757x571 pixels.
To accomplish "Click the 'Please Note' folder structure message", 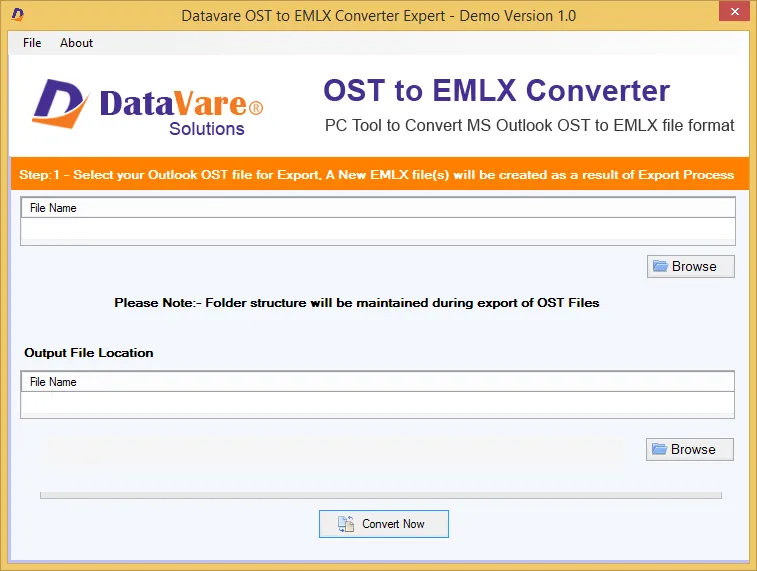I will coord(357,303).
